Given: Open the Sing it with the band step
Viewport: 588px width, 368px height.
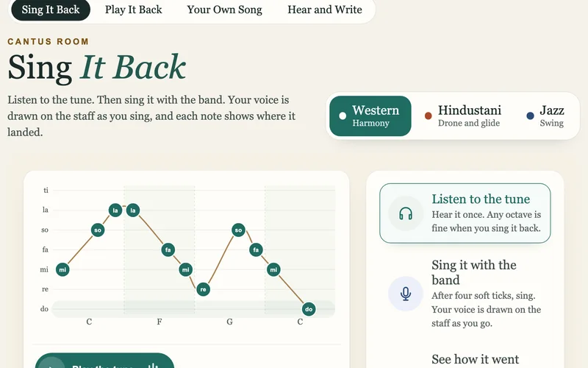Looking at the screenshot, I should coord(465,294).
